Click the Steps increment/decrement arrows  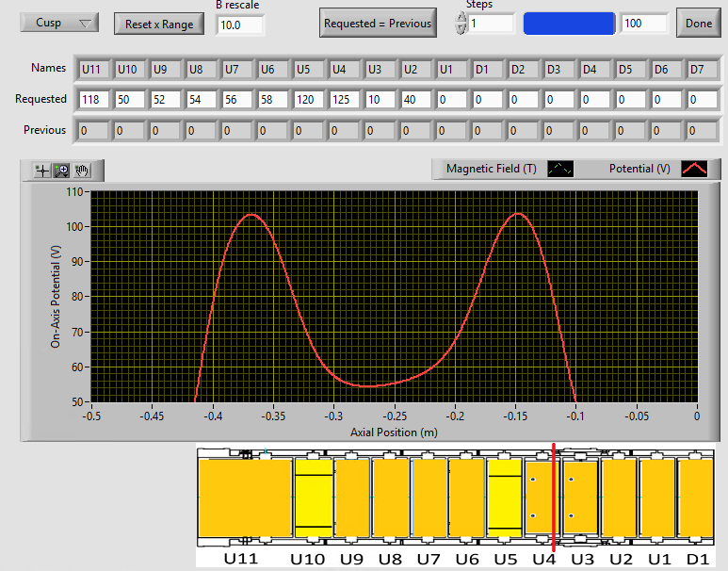tap(461, 24)
